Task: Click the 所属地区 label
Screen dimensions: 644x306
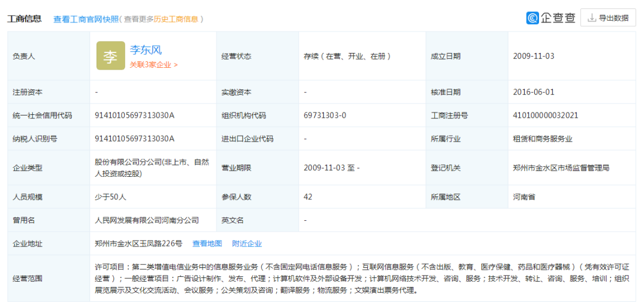Action: pos(445,197)
